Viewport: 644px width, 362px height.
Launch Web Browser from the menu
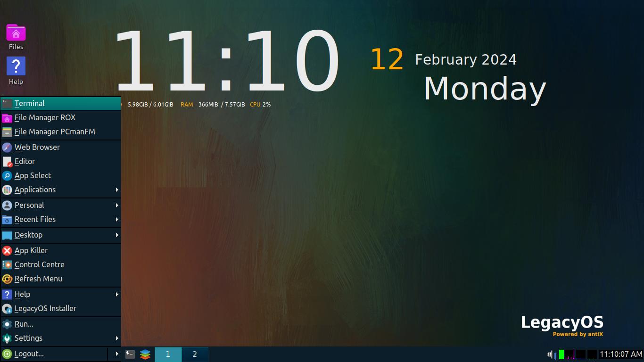tap(61, 147)
